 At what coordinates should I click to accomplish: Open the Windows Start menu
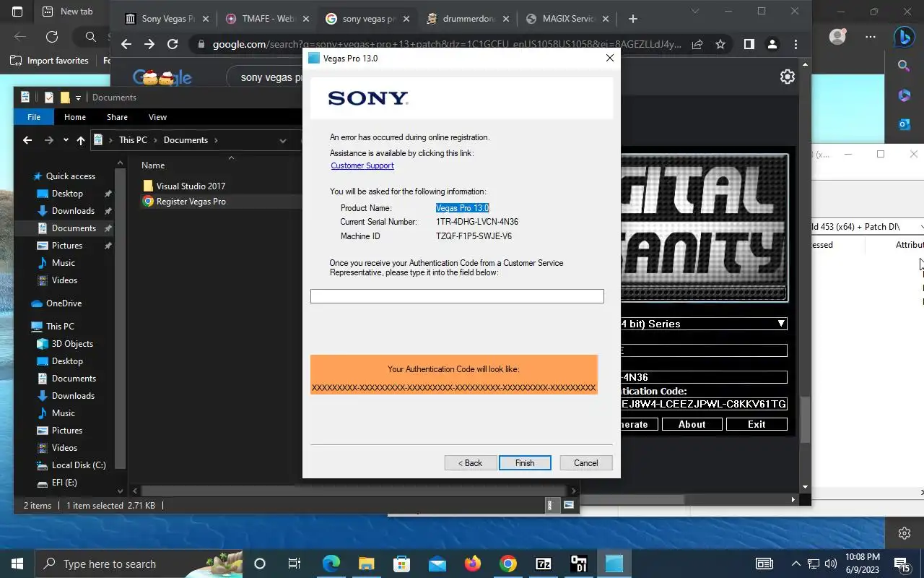point(17,564)
